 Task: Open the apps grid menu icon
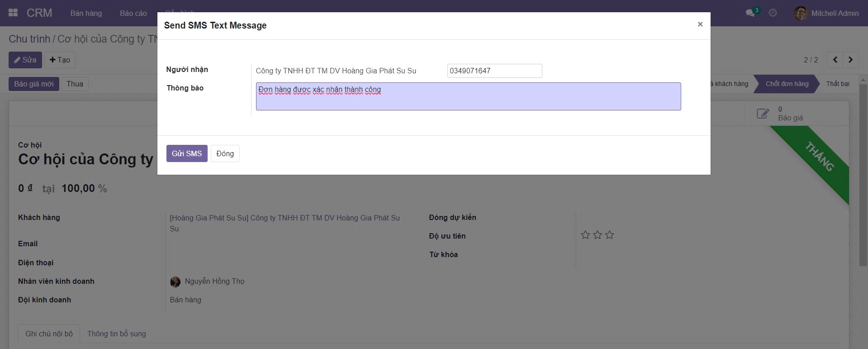click(x=13, y=13)
